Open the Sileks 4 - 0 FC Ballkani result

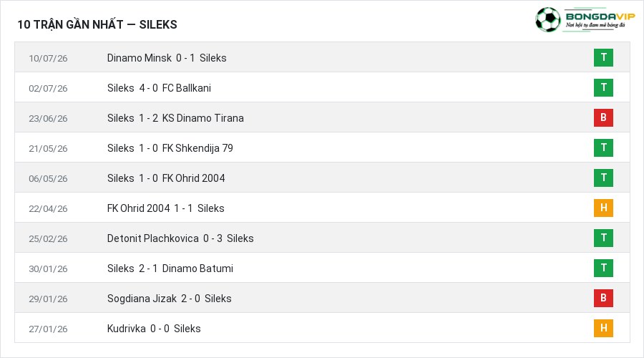point(159,88)
